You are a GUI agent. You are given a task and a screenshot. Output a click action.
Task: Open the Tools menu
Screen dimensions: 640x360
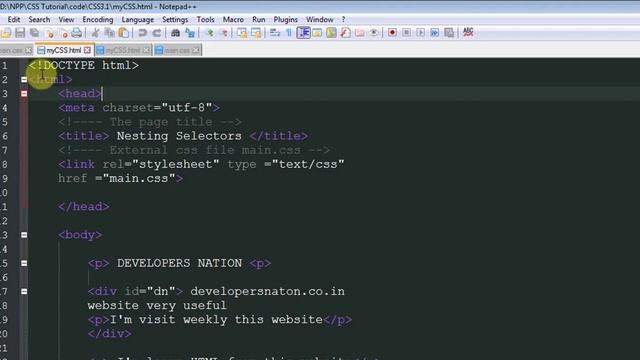point(205,20)
